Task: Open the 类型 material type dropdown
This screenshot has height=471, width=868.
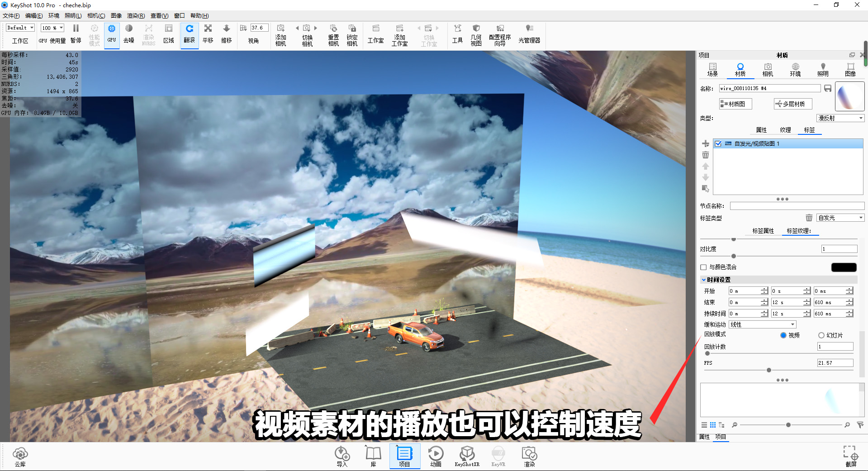Action: pos(840,118)
